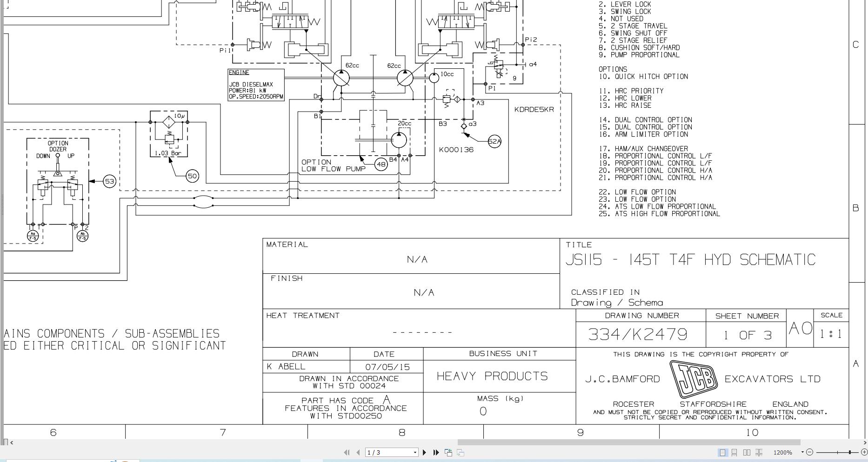The height and width of the screenshot is (462, 868).
Task: Go back to the previous view
Action: [448, 452]
